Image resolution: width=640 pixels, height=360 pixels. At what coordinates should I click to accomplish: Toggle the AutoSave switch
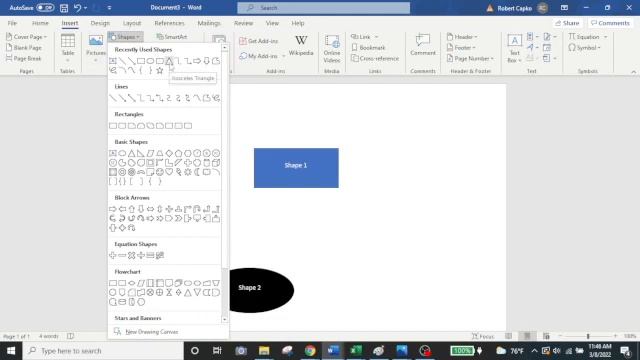[45, 8]
